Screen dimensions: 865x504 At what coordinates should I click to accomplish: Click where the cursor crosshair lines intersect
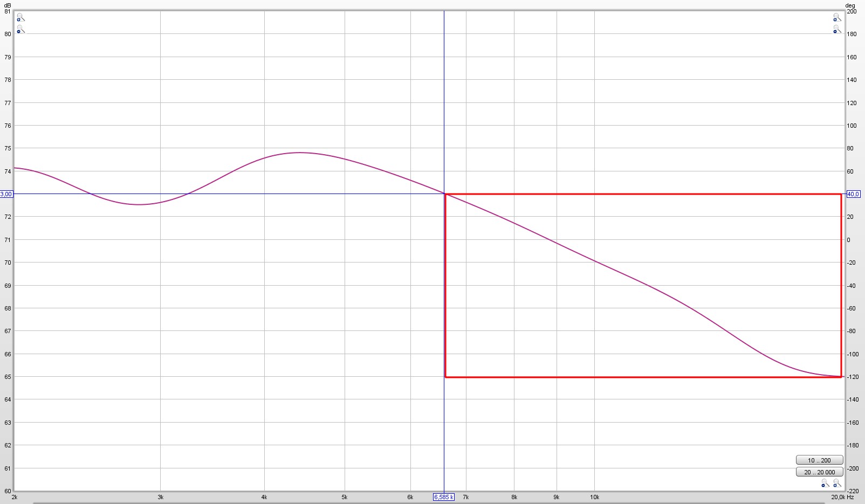coord(444,194)
